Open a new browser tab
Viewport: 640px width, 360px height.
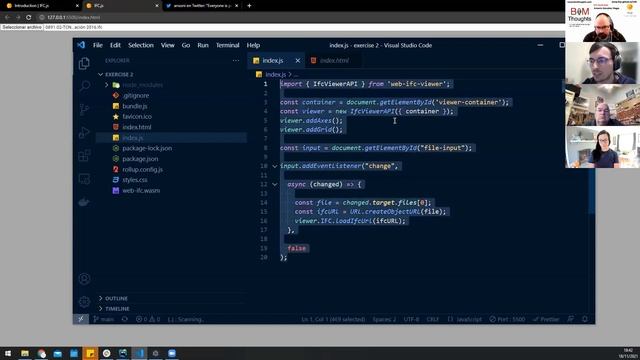click(249, 6)
